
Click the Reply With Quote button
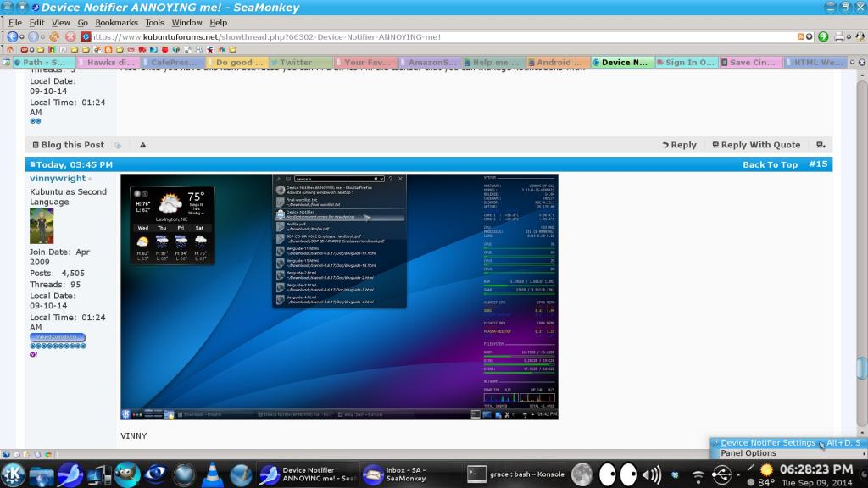756,145
